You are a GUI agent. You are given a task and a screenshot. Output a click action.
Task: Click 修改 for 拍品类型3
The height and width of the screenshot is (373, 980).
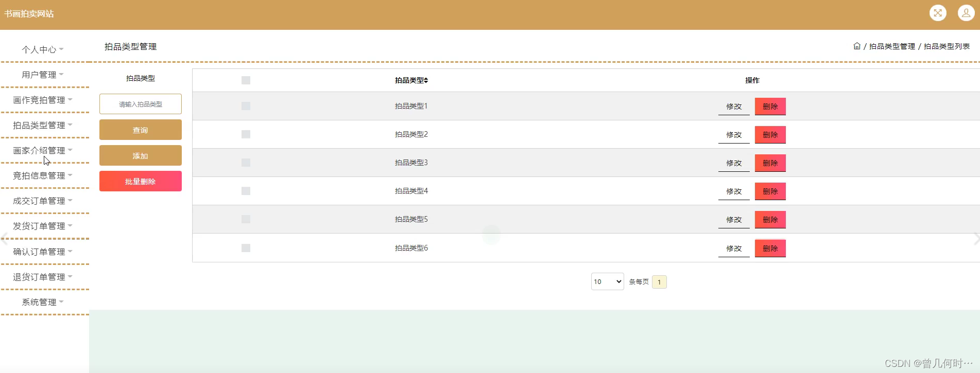734,163
